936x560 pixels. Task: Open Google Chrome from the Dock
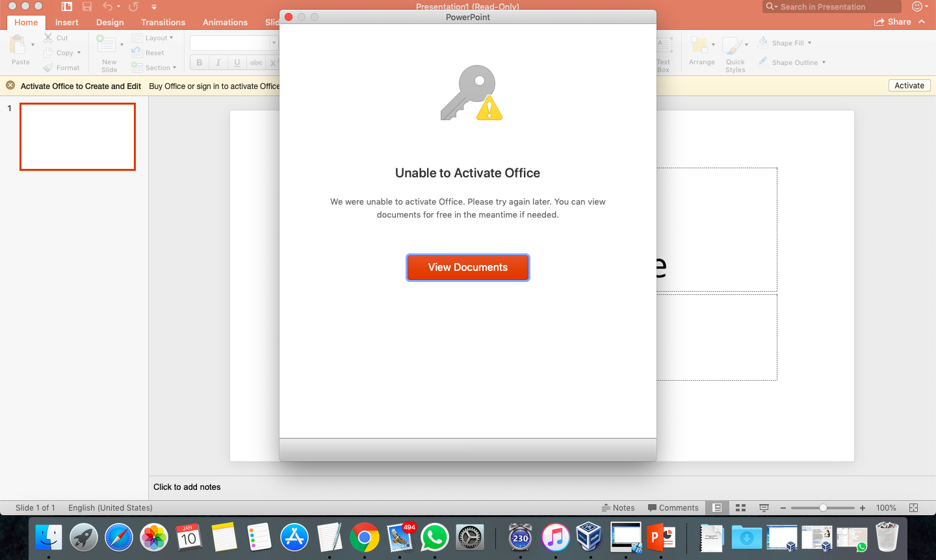click(365, 538)
